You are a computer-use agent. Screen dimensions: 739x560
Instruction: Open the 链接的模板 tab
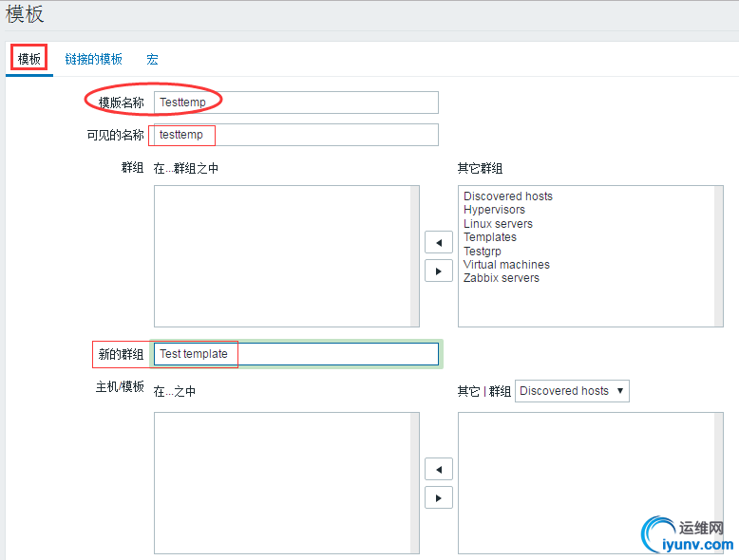pyautogui.click(x=93, y=59)
